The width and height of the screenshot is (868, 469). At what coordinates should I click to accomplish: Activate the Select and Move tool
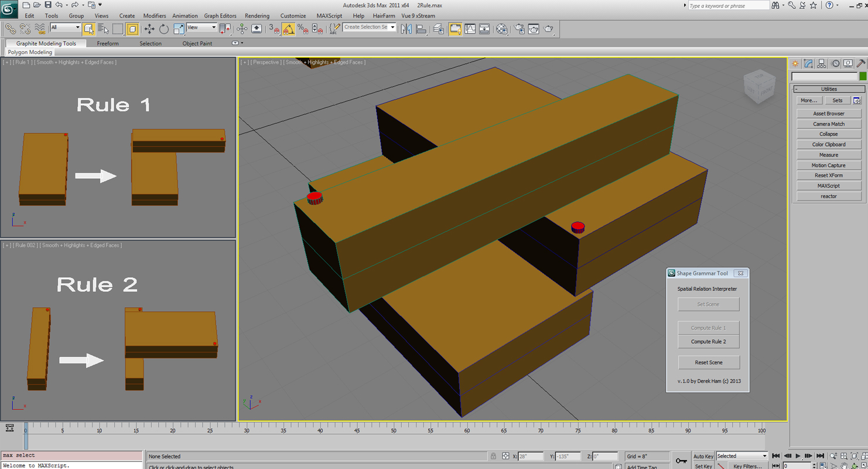coord(149,29)
